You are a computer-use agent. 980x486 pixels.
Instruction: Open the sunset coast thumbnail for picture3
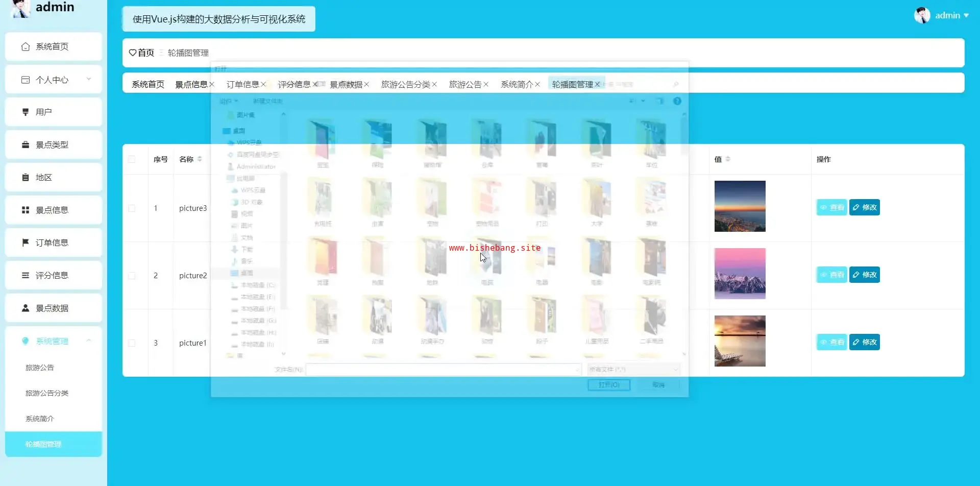click(x=740, y=206)
